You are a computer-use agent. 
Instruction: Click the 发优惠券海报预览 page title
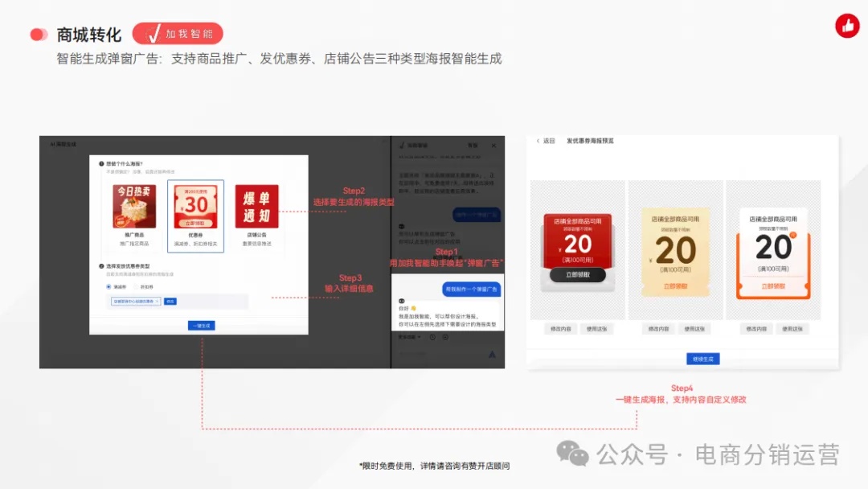(x=590, y=142)
